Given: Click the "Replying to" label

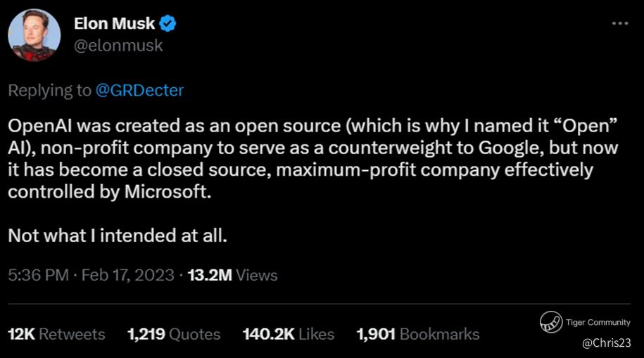Looking at the screenshot, I should tap(49, 91).
